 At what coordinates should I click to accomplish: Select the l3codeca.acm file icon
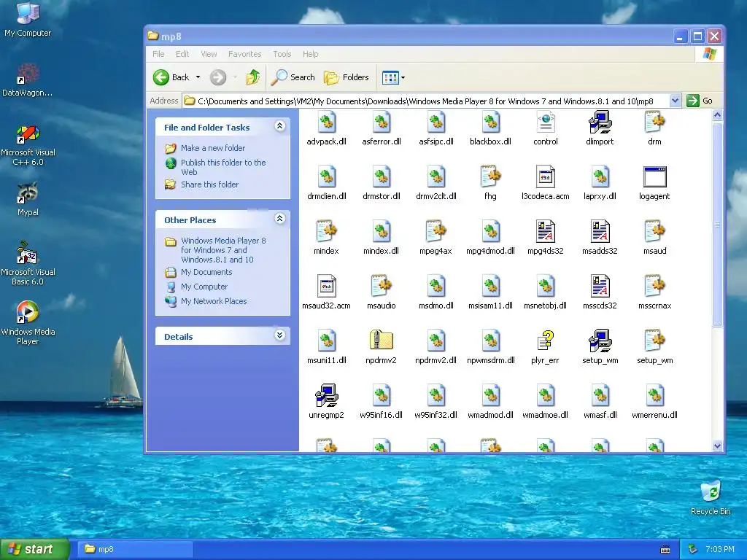click(x=546, y=176)
